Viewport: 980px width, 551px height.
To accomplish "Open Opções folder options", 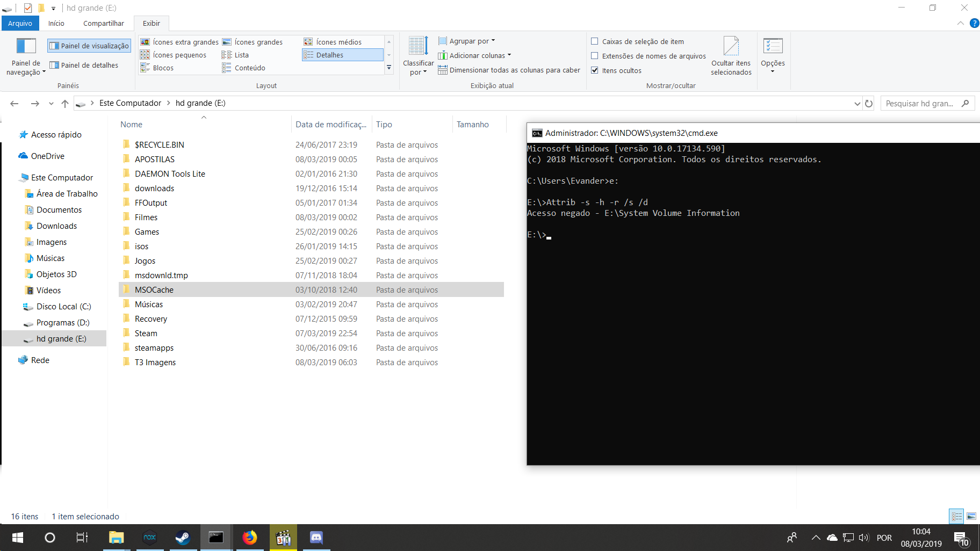I will pos(773,56).
